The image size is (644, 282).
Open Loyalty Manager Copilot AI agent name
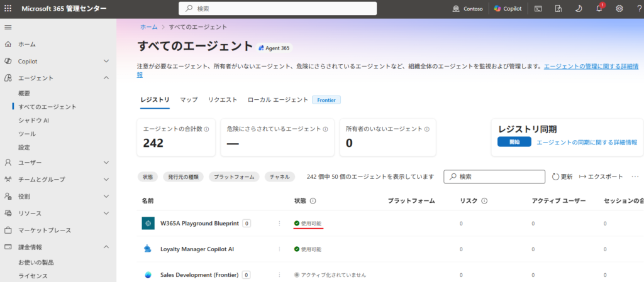(x=197, y=249)
